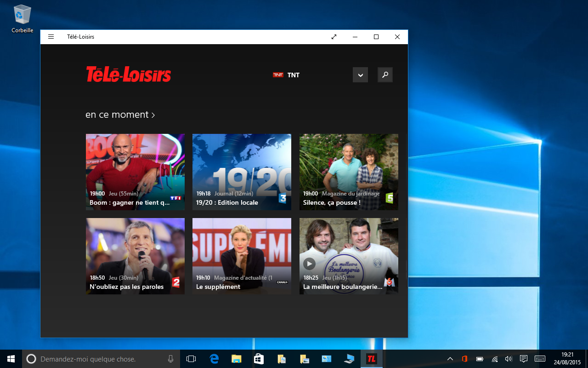Click the France 3 channel logo

pos(283,198)
